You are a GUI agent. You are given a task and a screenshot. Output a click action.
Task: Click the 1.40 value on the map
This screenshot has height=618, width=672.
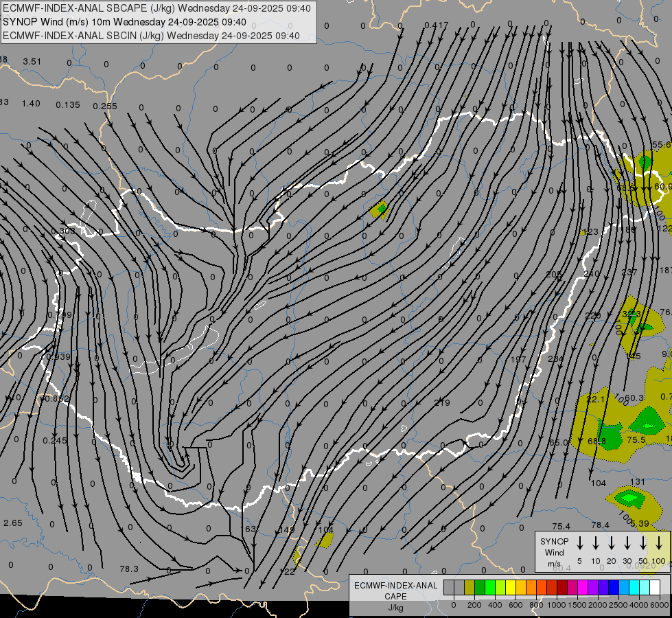[x=31, y=104]
